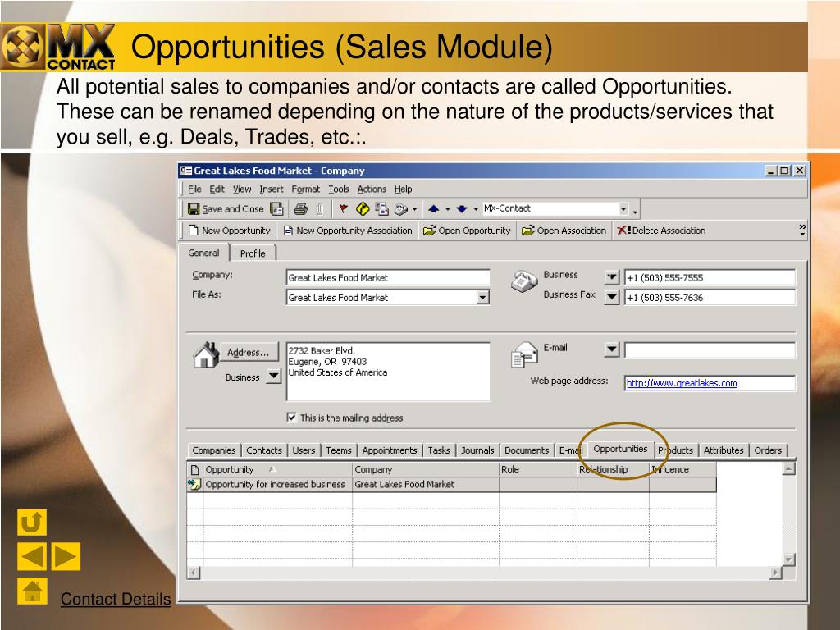Open the Attributes tab

point(724,450)
